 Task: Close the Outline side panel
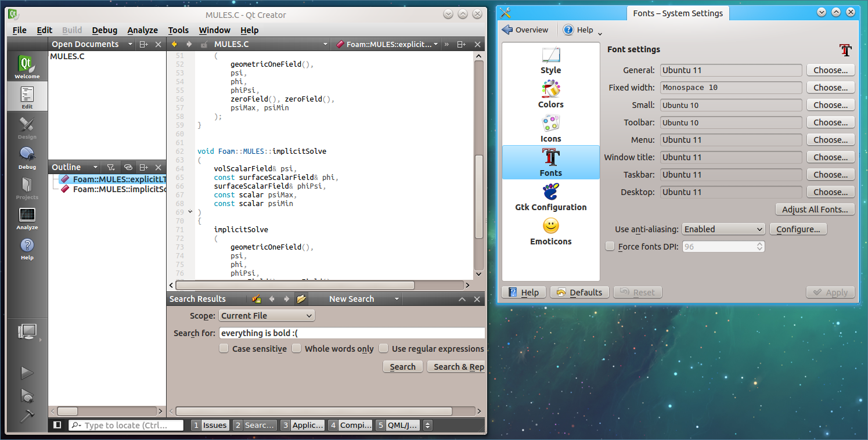point(158,167)
